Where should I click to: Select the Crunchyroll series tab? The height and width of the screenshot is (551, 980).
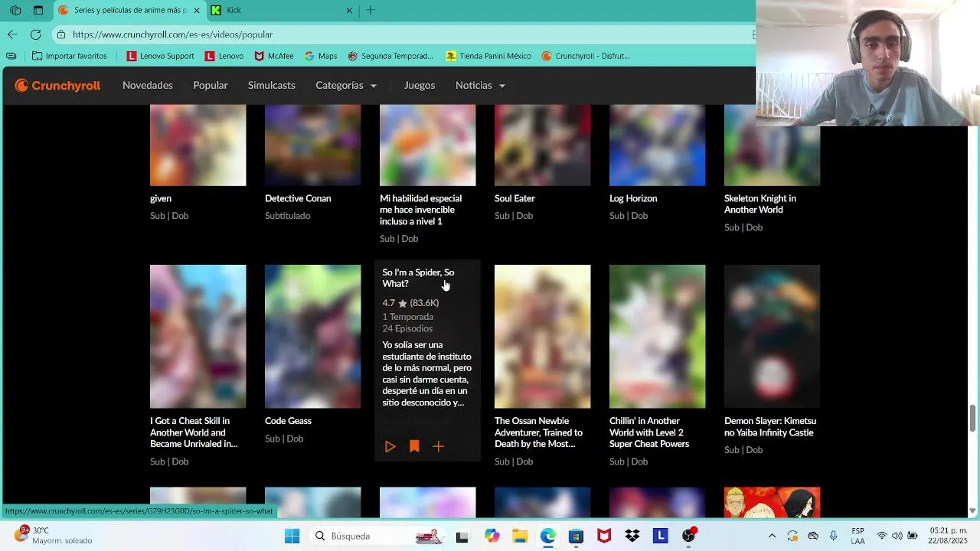[129, 11]
